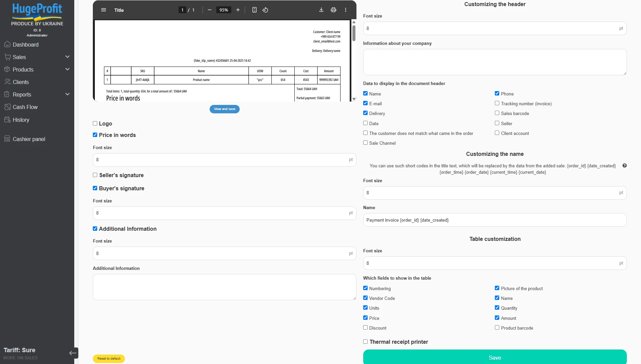Fit PDF preview to page
The height and width of the screenshot is (364, 641).
(254, 10)
